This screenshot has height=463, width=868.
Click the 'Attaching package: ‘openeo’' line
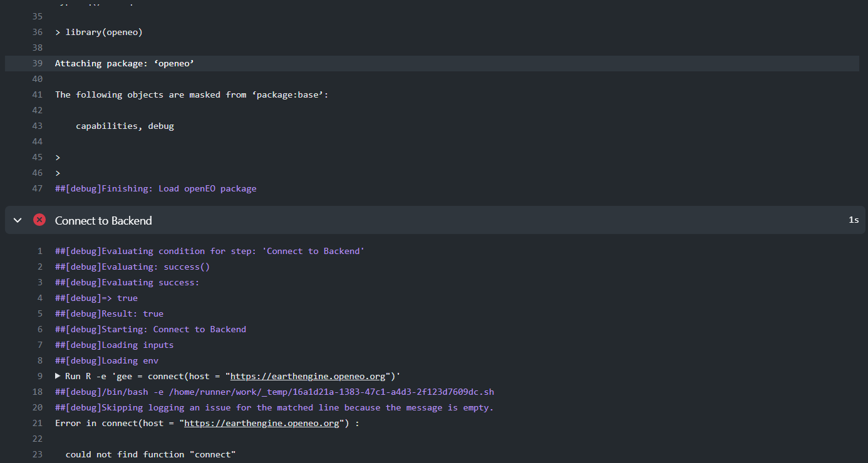pyautogui.click(x=125, y=63)
